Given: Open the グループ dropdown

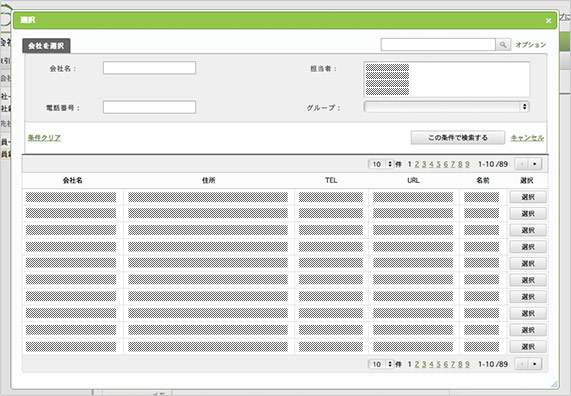Looking at the screenshot, I should (x=446, y=107).
